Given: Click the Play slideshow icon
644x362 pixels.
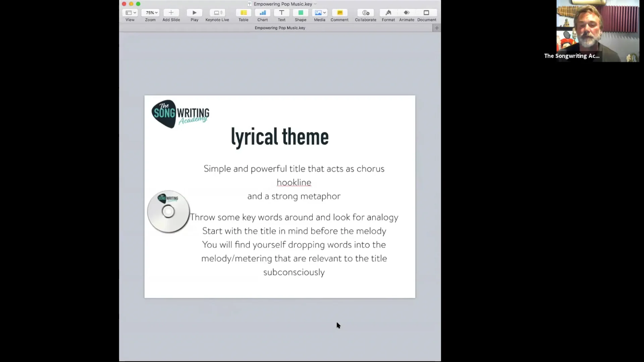Looking at the screenshot, I should pyautogui.click(x=194, y=13).
